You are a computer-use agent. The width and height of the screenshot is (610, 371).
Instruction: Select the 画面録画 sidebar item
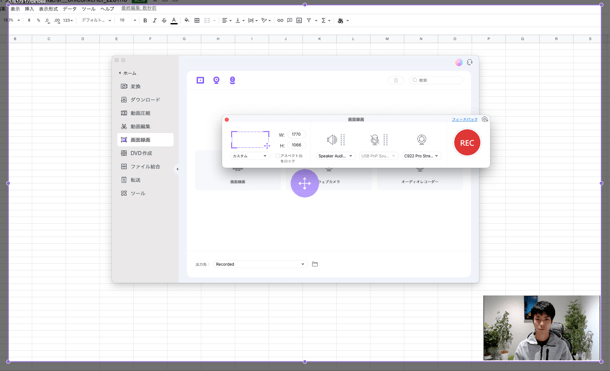coord(145,140)
